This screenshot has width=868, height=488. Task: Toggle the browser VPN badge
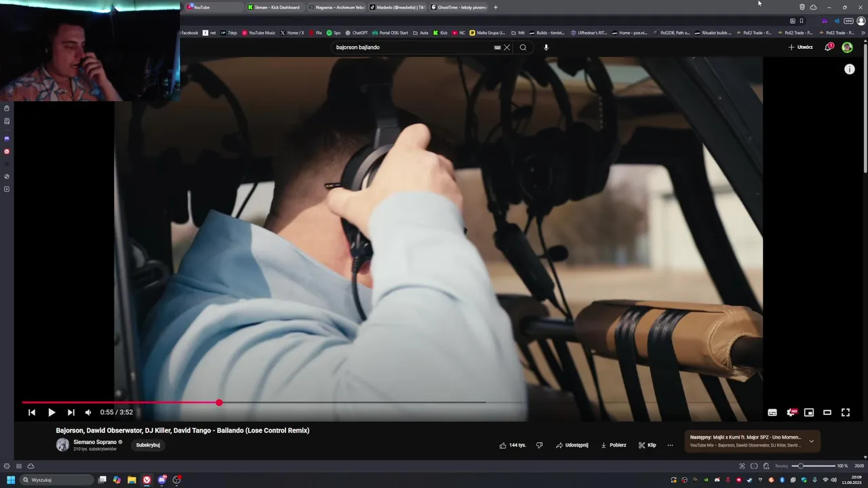[848, 21]
